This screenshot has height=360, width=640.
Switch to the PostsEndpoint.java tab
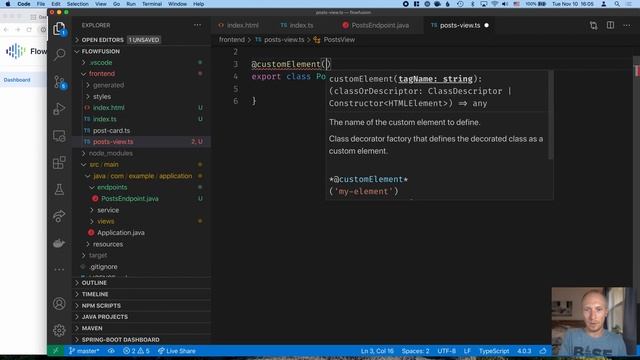[x=380, y=25]
